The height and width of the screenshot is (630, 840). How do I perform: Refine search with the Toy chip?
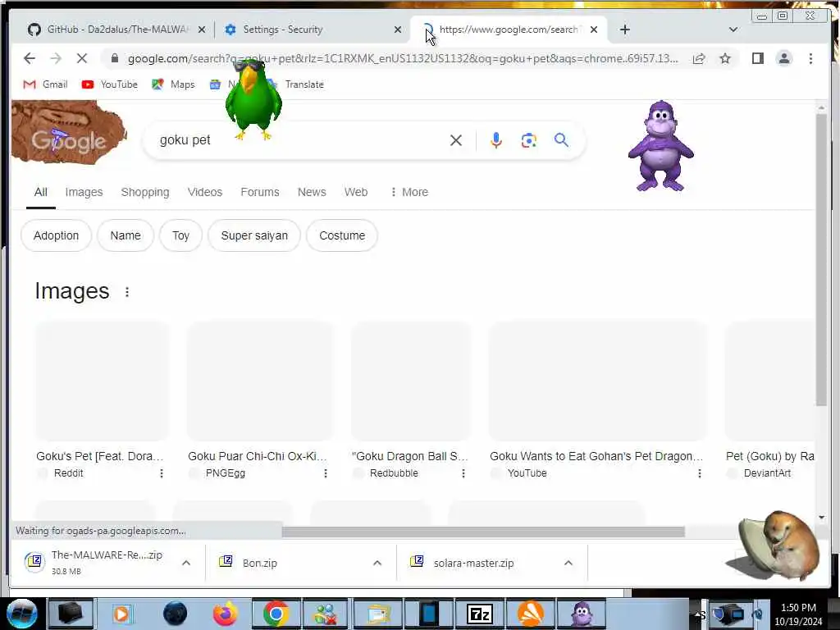point(180,235)
